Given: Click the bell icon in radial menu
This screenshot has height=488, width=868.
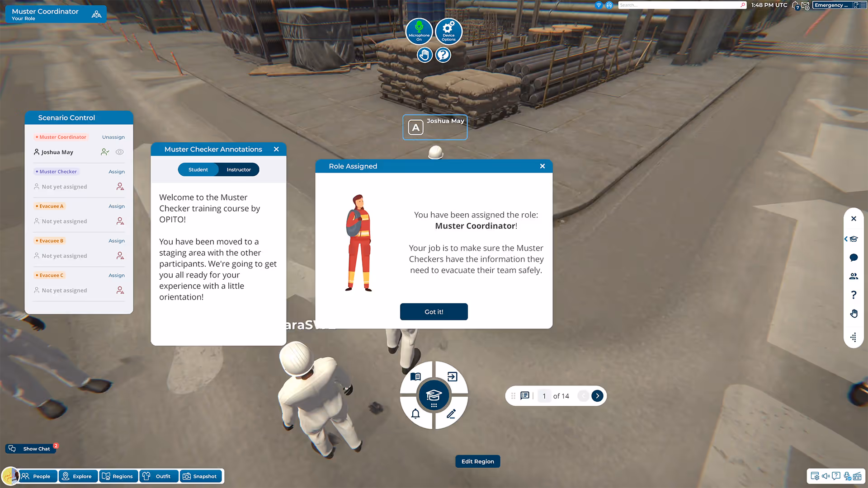Looking at the screenshot, I should point(415,413).
